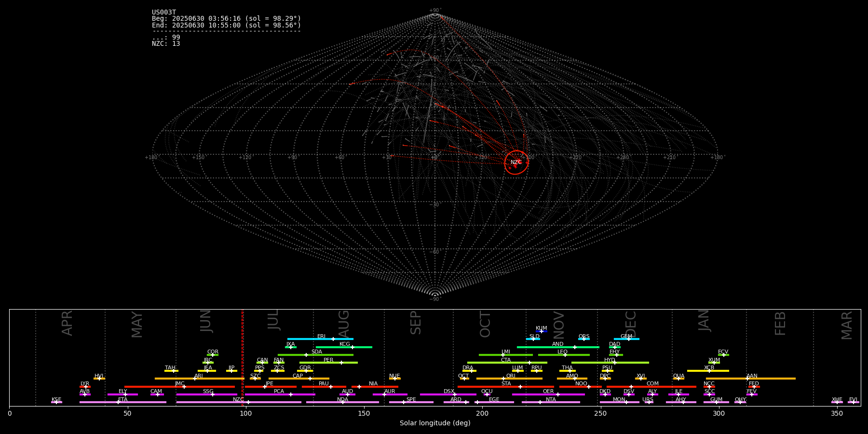Click the End: 20250630 10:55:00 line
Viewport: 868px width, 434px height.
[226, 25]
